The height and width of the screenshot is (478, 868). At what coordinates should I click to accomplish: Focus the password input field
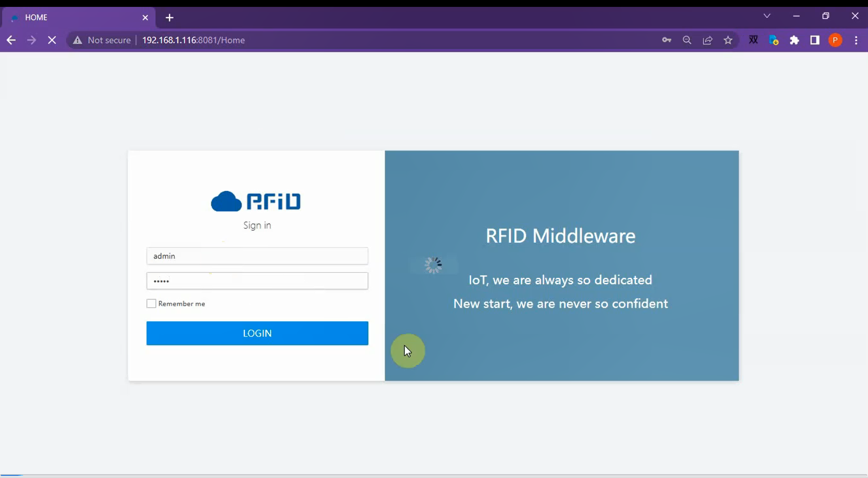point(257,281)
